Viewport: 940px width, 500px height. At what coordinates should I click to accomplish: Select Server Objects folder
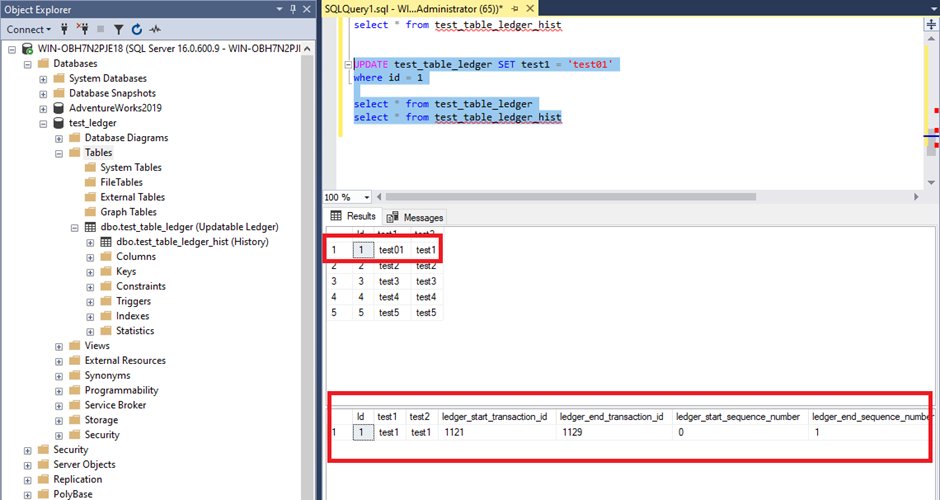pyautogui.click(x=76, y=464)
